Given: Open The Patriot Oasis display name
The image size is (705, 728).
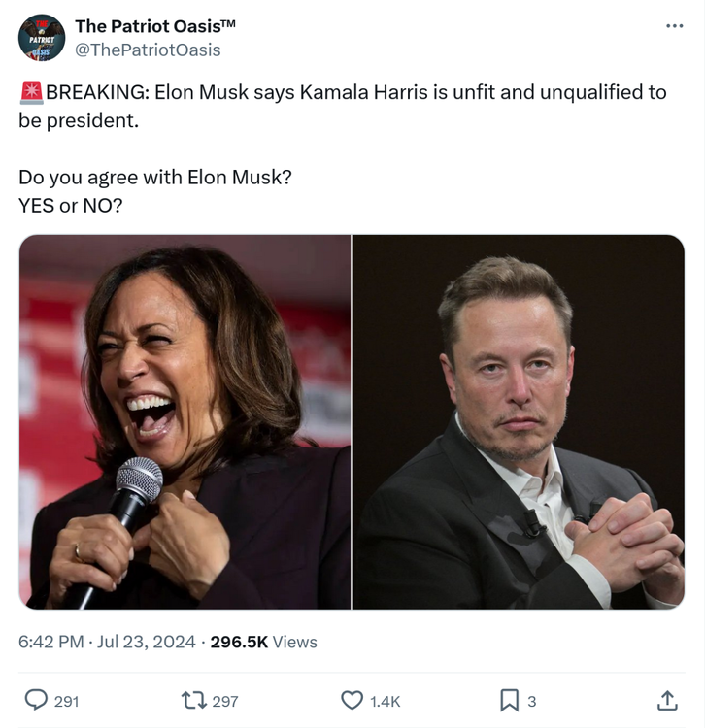Looking at the screenshot, I should click(x=155, y=25).
